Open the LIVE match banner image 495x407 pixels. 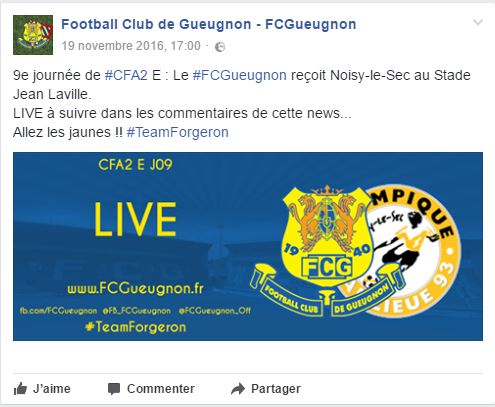coord(248,246)
